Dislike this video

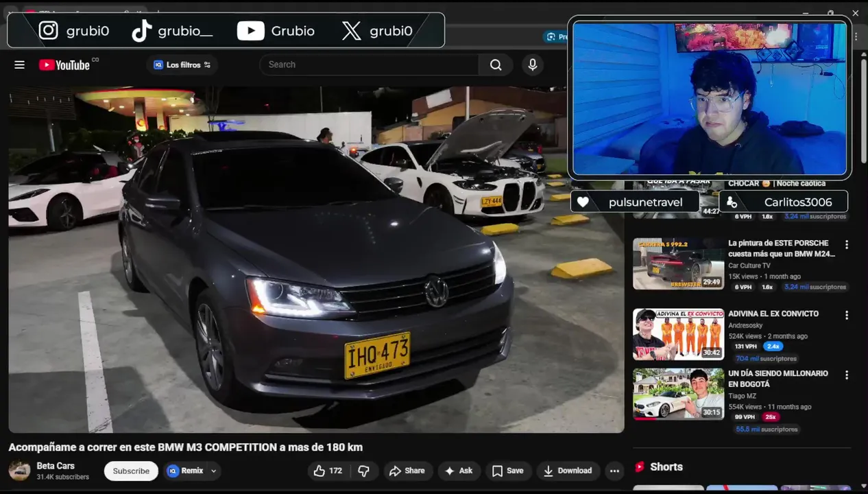364,471
